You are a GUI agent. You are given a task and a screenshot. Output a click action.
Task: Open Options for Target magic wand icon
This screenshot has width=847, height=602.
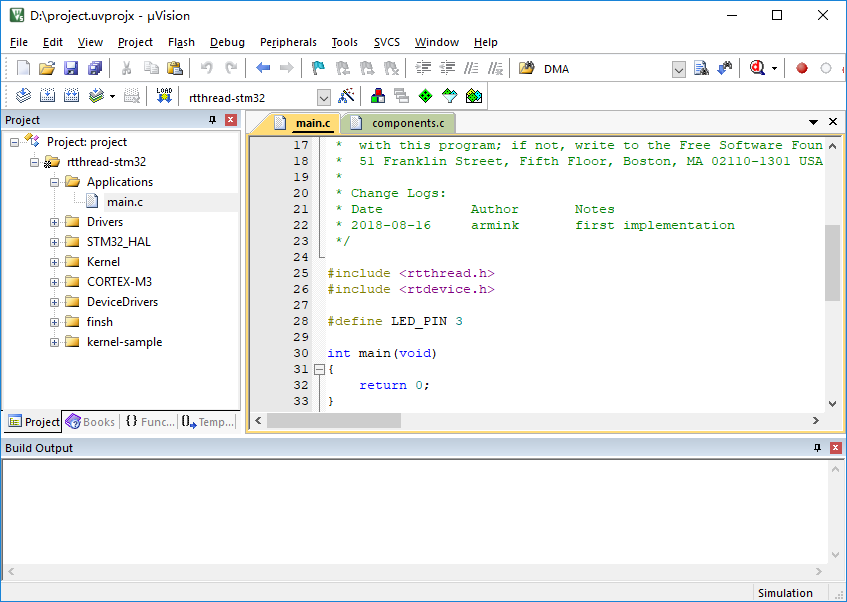coord(346,96)
